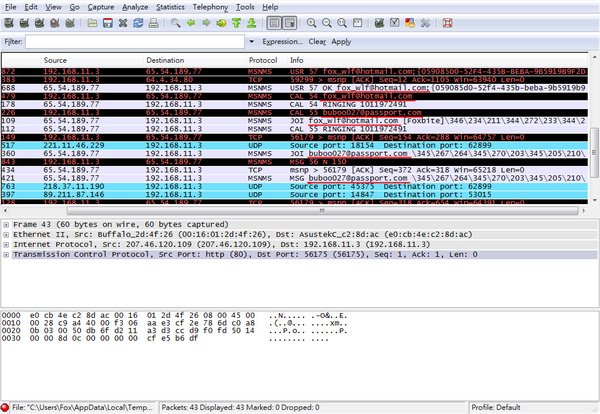Close capture file X icon

coord(123,23)
